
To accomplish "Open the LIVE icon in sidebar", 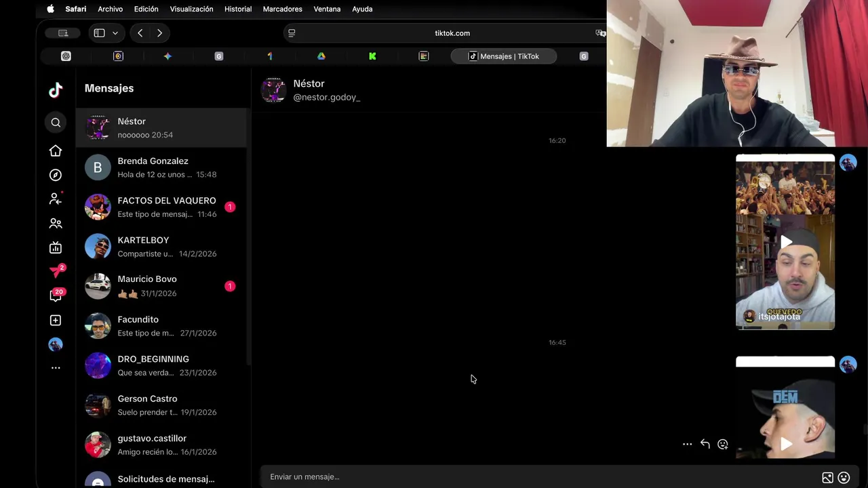I will coord(56,247).
